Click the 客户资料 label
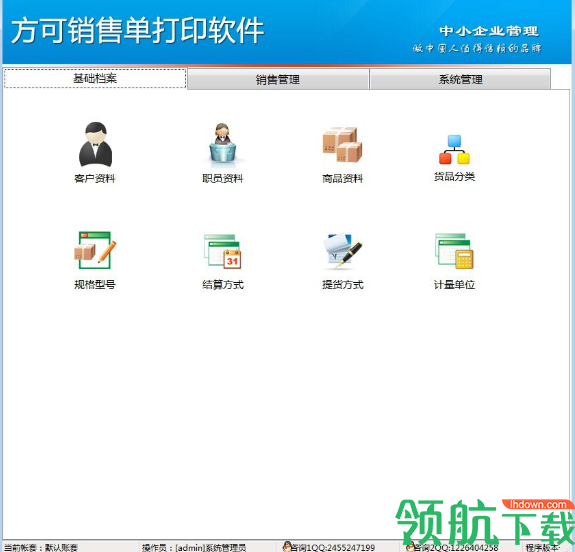The width and height of the screenshot is (575, 552). point(95,179)
